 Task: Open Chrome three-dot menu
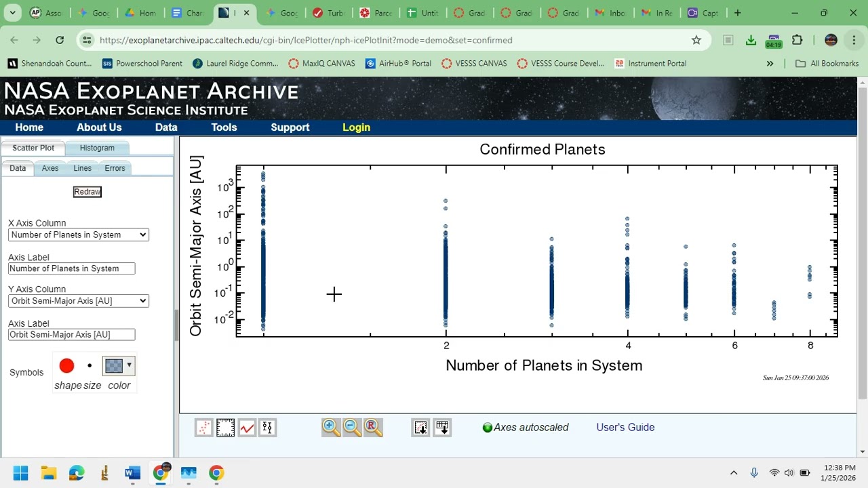[854, 40]
